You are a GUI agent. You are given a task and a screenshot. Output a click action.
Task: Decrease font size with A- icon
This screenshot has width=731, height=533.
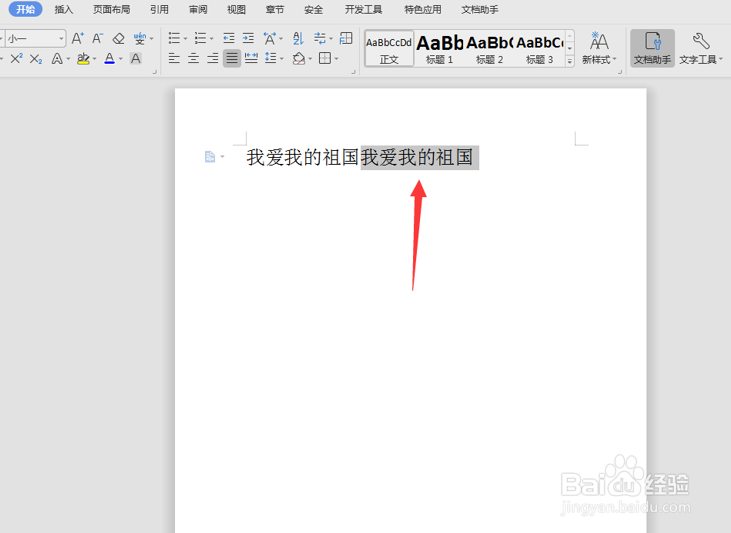[97, 38]
